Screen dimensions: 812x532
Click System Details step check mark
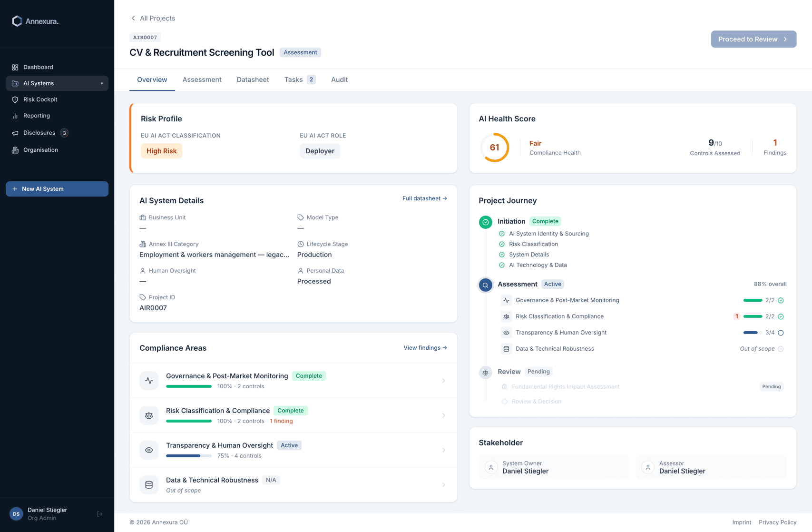coord(502,255)
